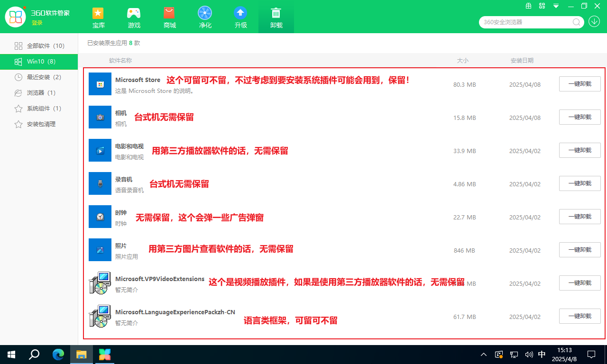Image resolution: width=607 pixels, height=364 pixels.
Task: Click the 时钟 clock app icon
Action: pyautogui.click(x=100, y=217)
